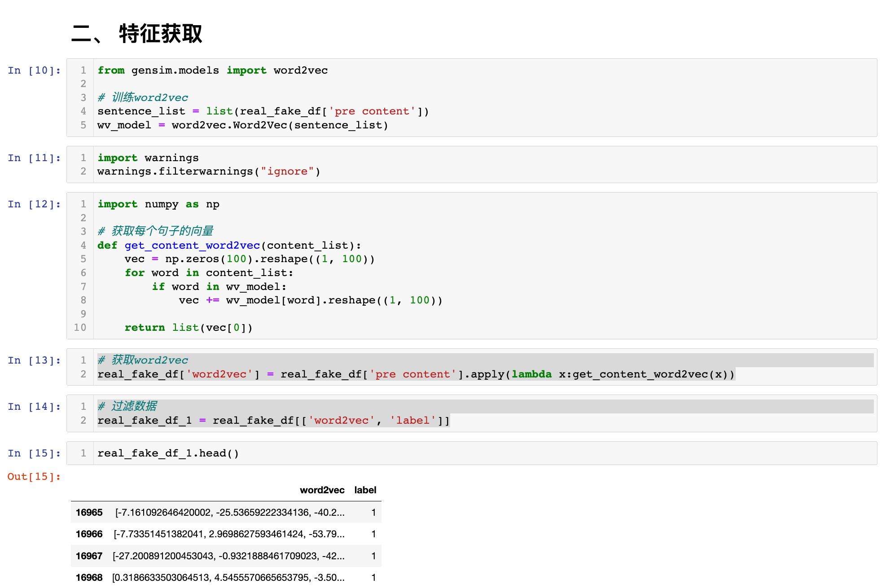This screenshot has height=588, width=886.
Task: Select table row index 16967
Action: (x=89, y=556)
